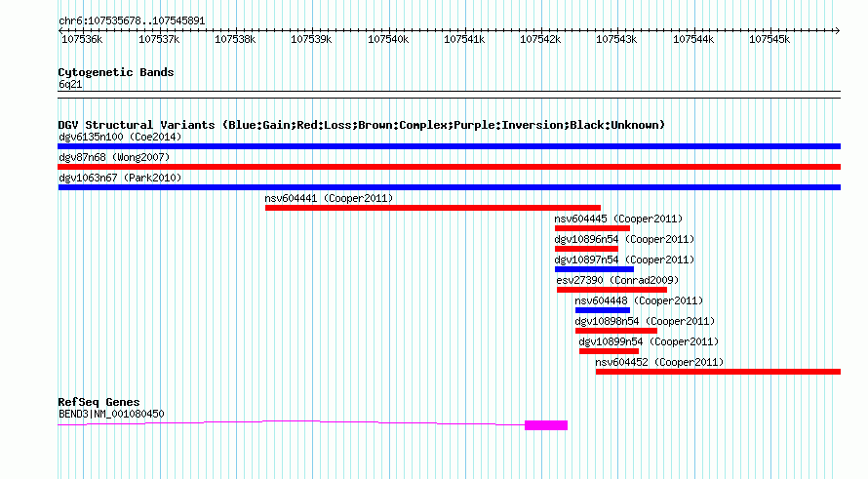
Task: Click the dgv10896n54 (Cooper2011) label
Action: coord(624,239)
